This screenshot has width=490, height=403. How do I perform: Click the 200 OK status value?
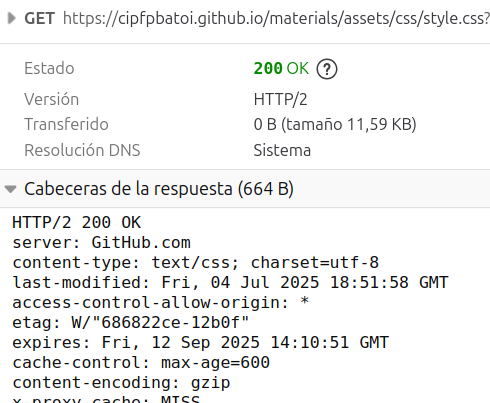pos(281,68)
